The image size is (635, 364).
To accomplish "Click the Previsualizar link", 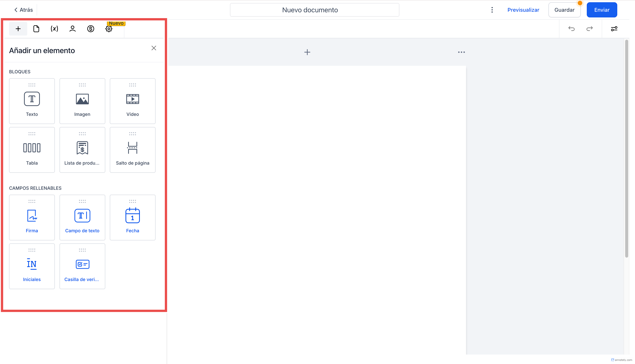I will pyautogui.click(x=523, y=10).
